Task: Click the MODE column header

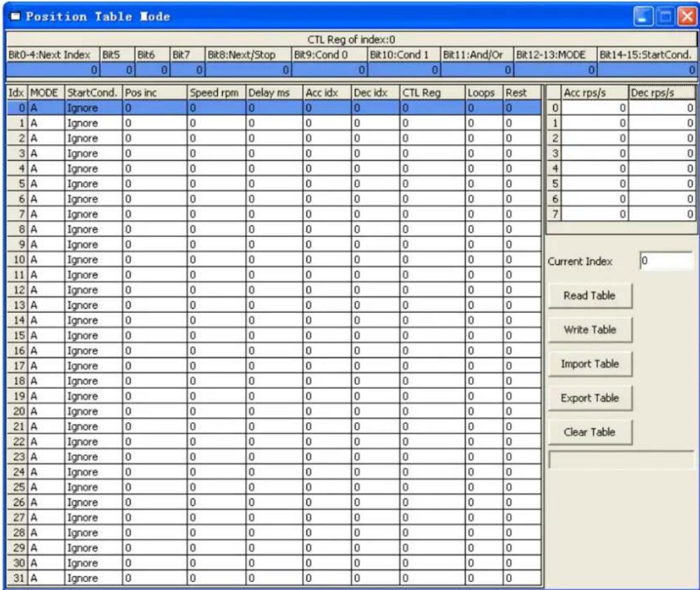Action: click(x=46, y=93)
